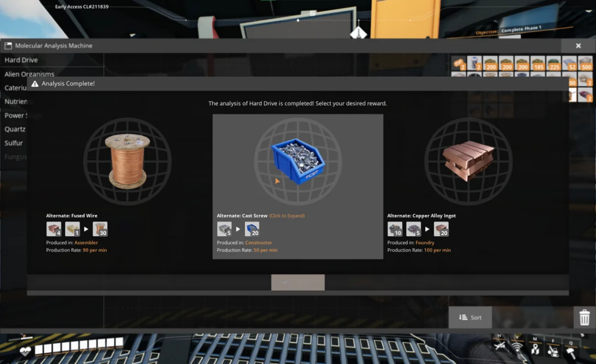
Task: Click the 'Production Rate: 50 per min' text
Action: [x=247, y=250]
